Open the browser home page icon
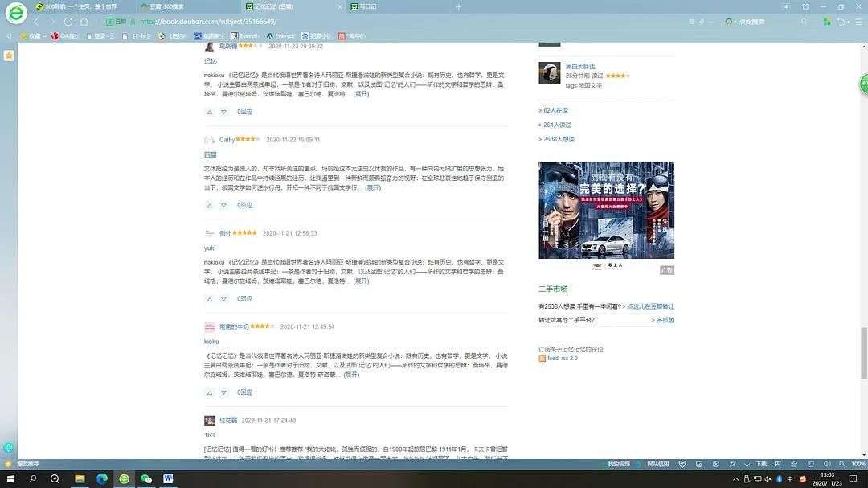Screen dimensions: 868x488 (x=82, y=22)
